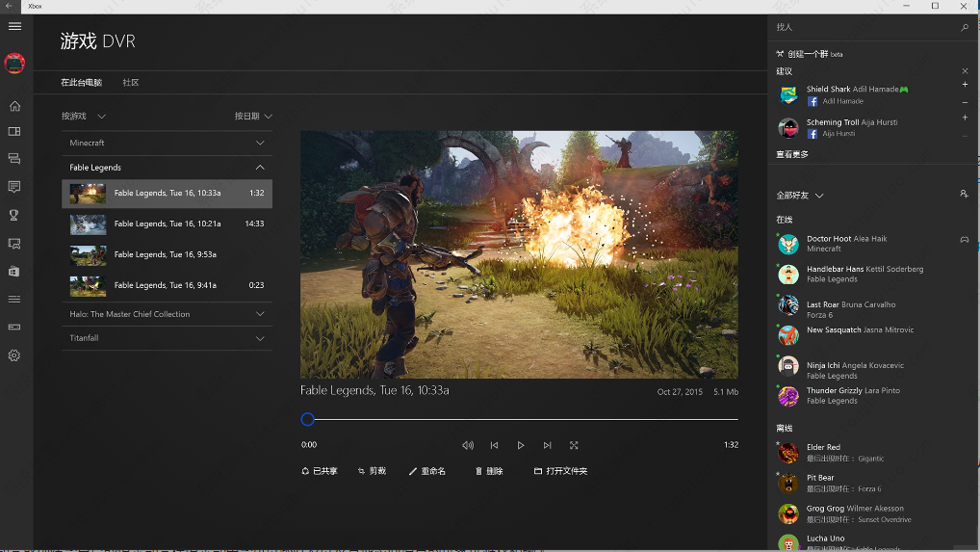Click the find people search magnifier

pos(965,28)
